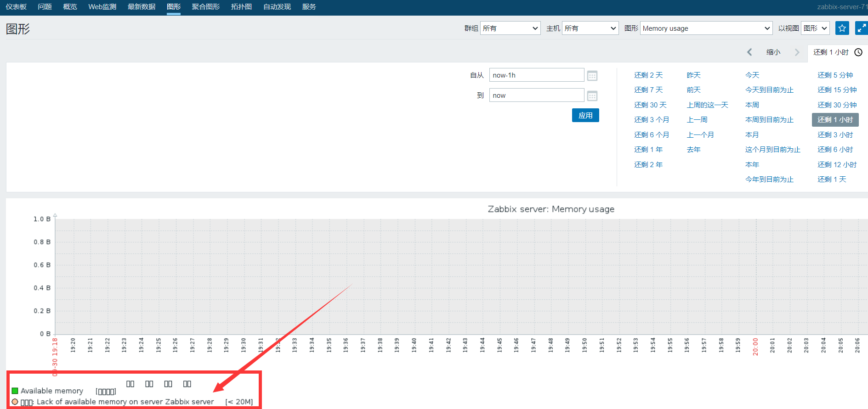Image resolution: width=868 pixels, height=409 pixels.
Task: Open 以视图 view type dropdown
Action: (815, 28)
